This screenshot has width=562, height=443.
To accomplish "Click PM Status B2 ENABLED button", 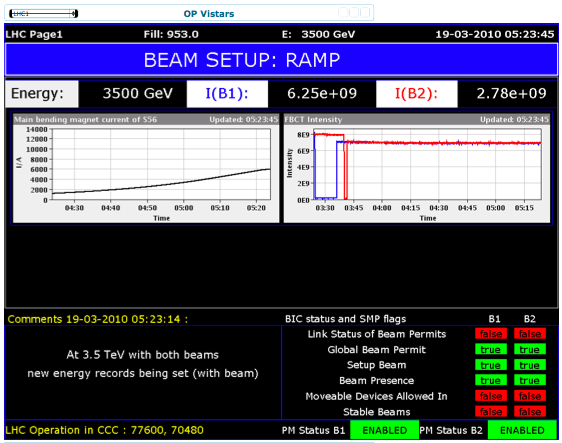I will (522, 430).
